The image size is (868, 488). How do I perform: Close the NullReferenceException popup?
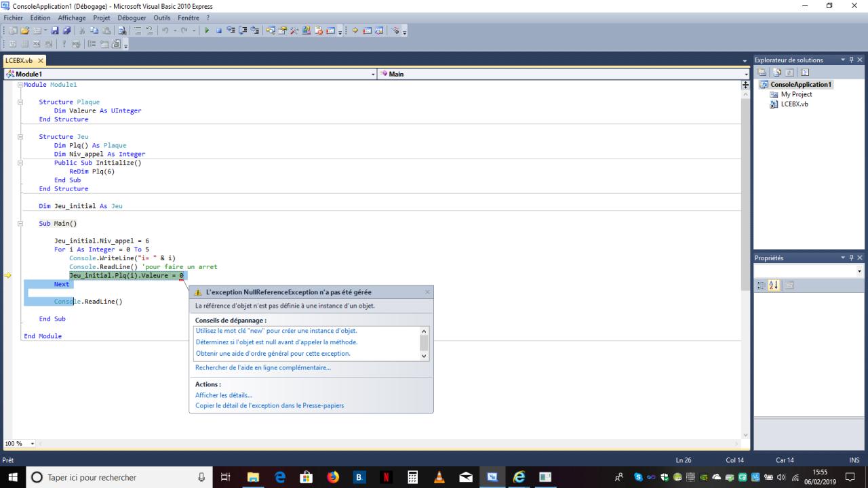(427, 292)
